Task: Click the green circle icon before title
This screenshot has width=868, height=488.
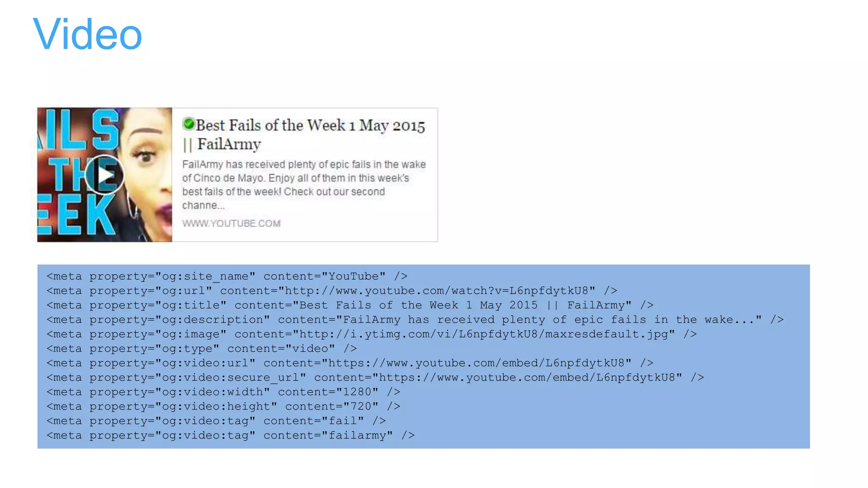Action: 189,124
